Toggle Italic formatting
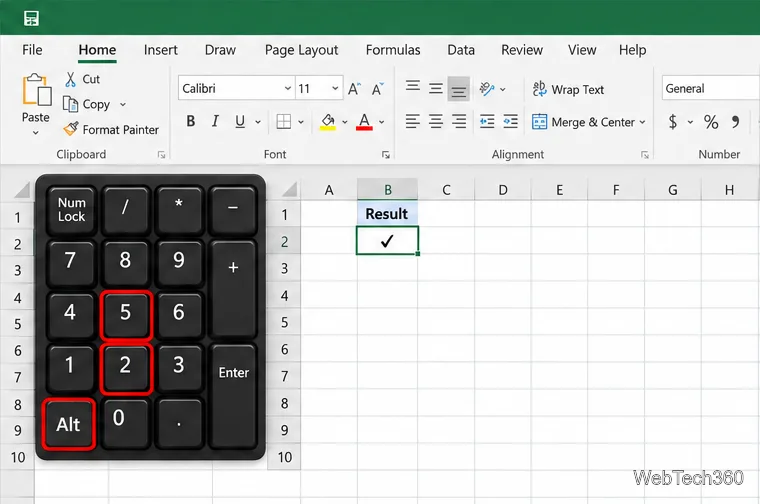 pos(215,121)
